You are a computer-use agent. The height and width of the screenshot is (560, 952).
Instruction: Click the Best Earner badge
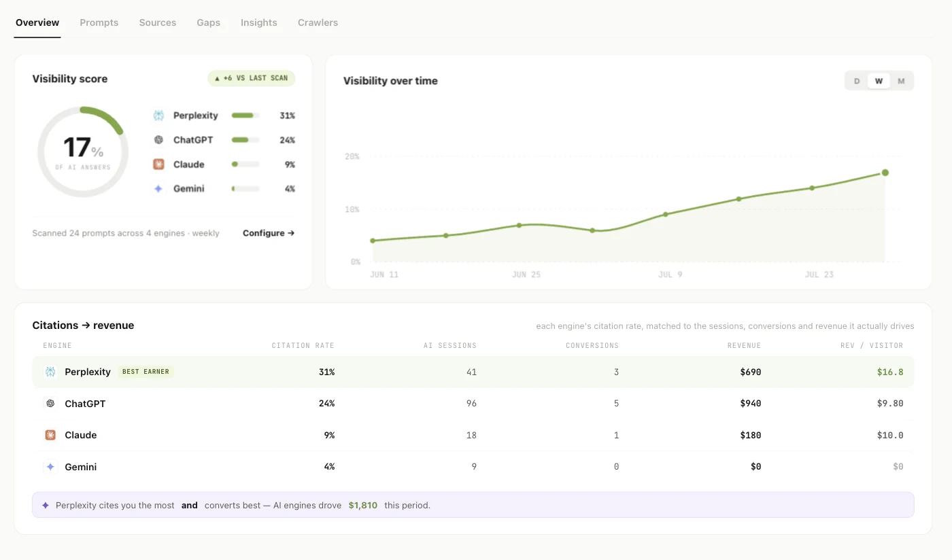(146, 372)
